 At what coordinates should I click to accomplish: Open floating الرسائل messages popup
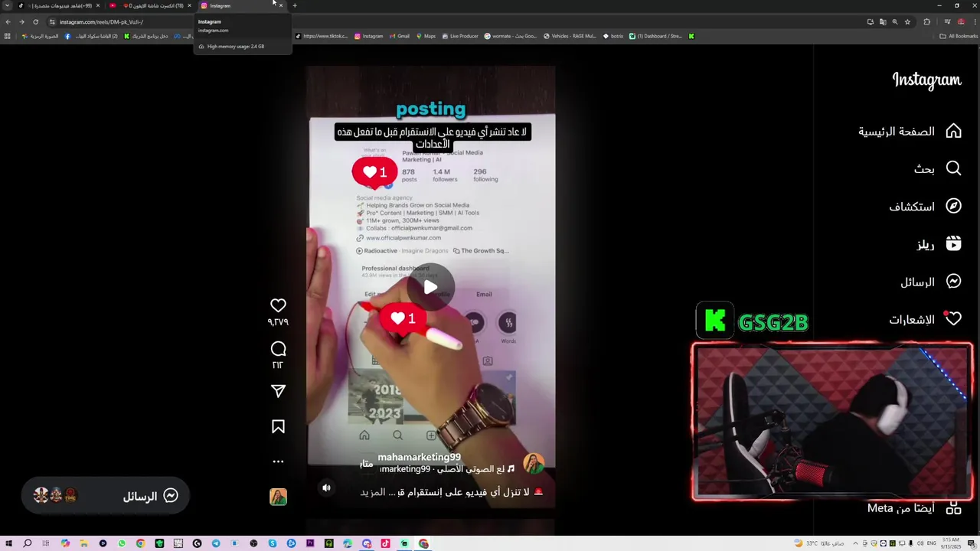pos(104,496)
